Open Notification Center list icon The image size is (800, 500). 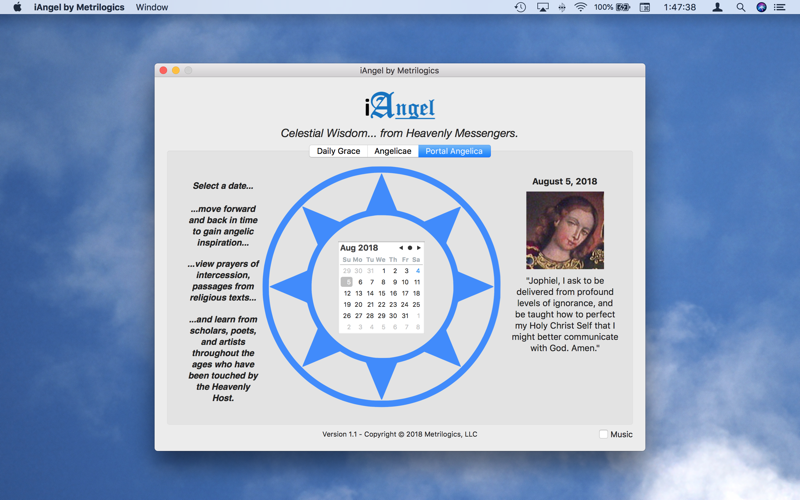[x=780, y=7]
